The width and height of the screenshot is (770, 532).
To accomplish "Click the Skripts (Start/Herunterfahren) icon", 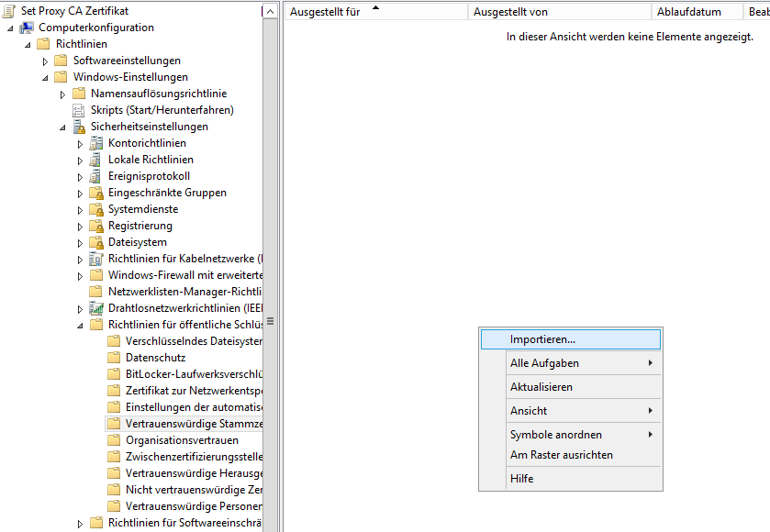I will pyautogui.click(x=79, y=110).
